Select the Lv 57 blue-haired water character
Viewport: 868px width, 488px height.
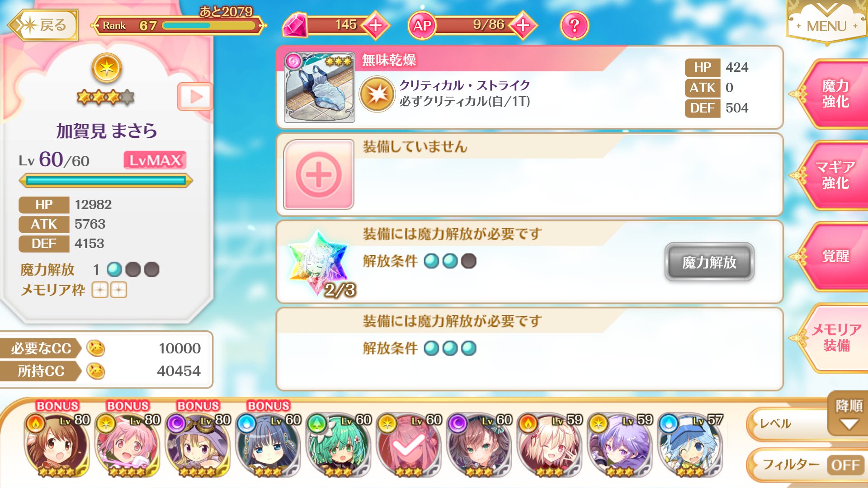(x=690, y=445)
